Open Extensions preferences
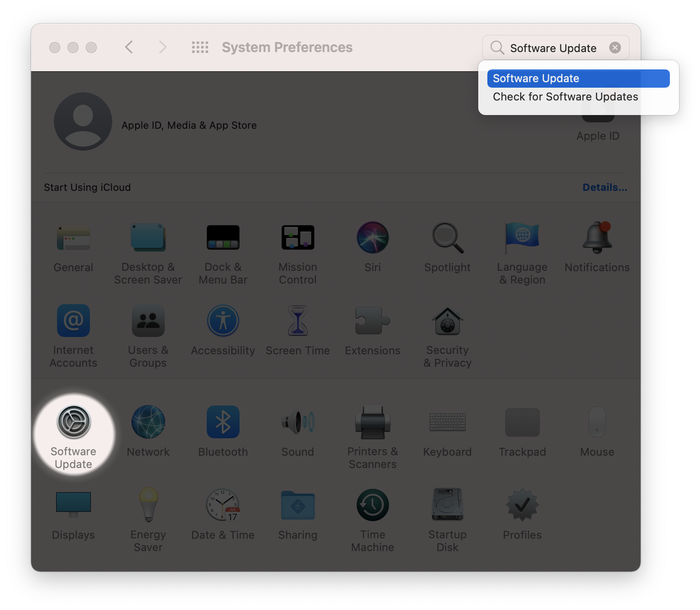 pyautogui.click(x=372, y=331)
